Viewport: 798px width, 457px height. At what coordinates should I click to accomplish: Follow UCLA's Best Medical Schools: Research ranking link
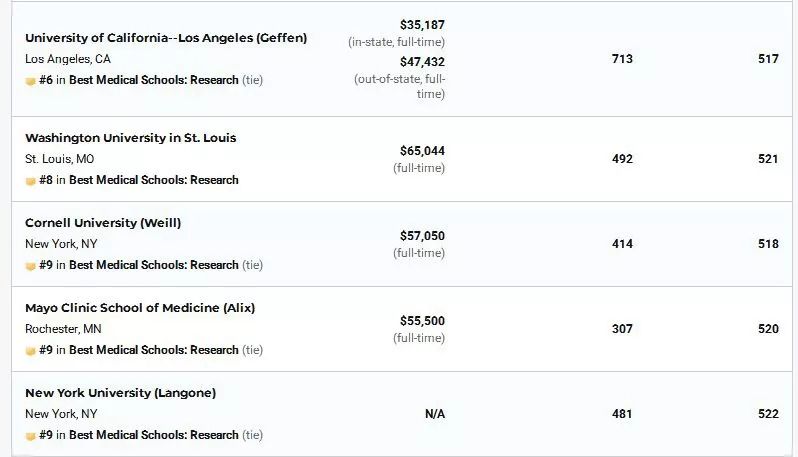click(154, 80)
